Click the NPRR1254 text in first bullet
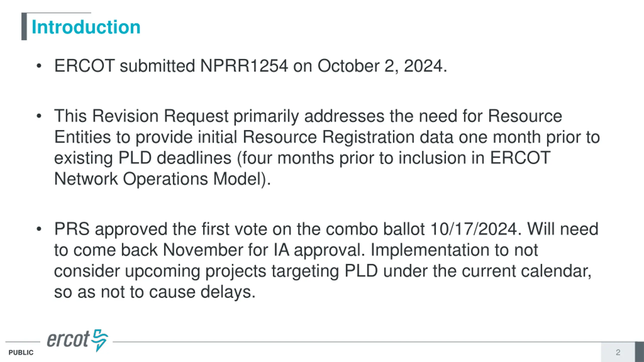The height and width of the screenshot is (362, 644). click(x=244, y=66)
